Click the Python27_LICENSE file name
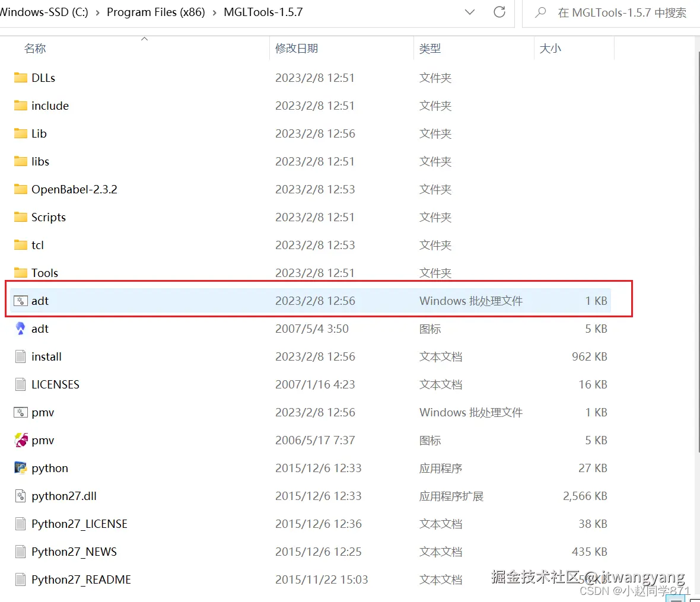This screenshot has height=602, width=700. 79,524
